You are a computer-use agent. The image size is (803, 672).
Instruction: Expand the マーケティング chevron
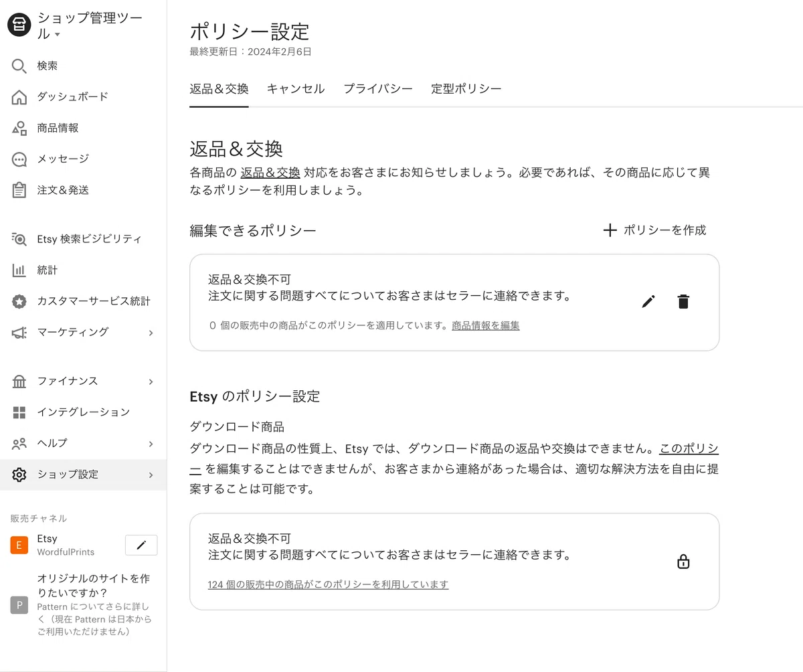[x=151, y=333]
